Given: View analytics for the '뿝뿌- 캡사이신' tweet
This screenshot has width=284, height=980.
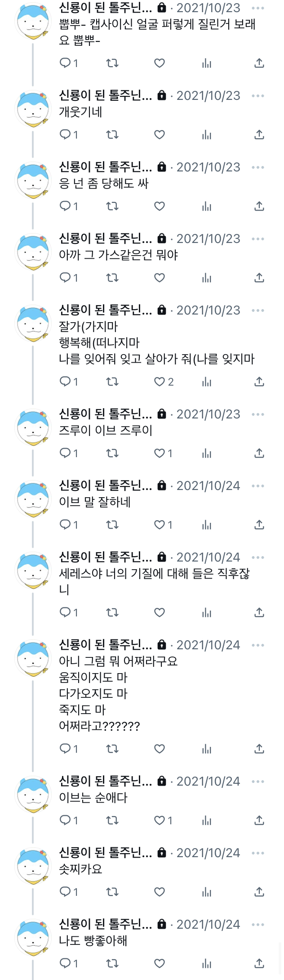Looking at the screenshot, I should pyautogui.click(x=207, y=63).
